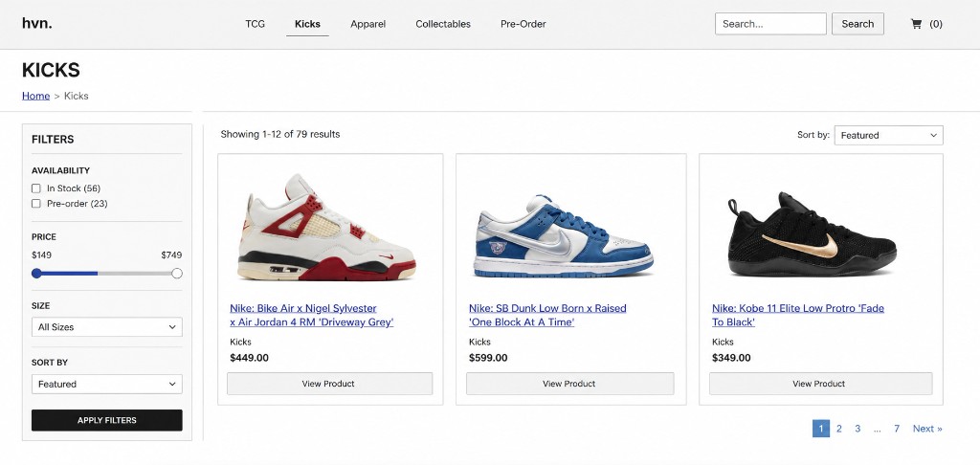Open the TCG category
The image size is (980, 465).
255,24
